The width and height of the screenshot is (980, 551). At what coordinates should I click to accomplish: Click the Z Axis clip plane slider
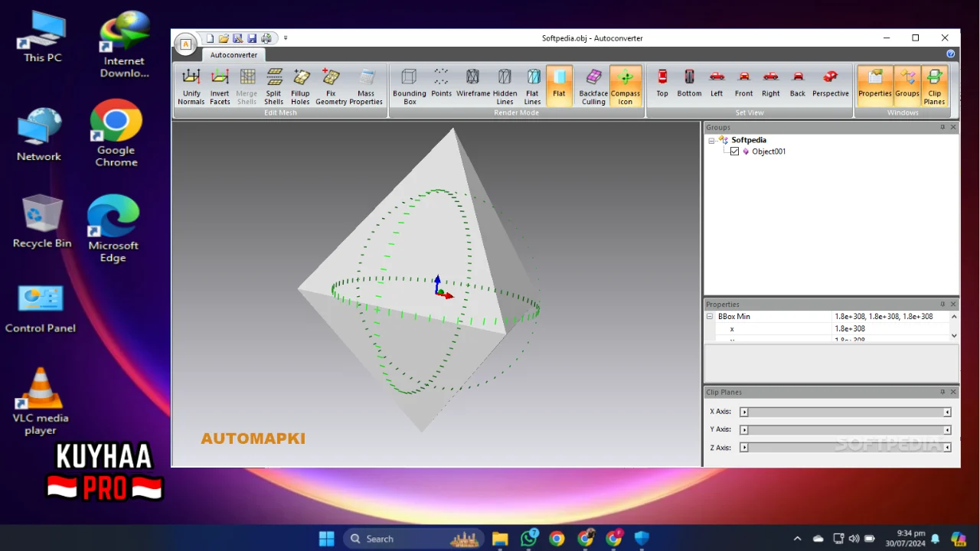pyautogui.click(x=845, y=448)
